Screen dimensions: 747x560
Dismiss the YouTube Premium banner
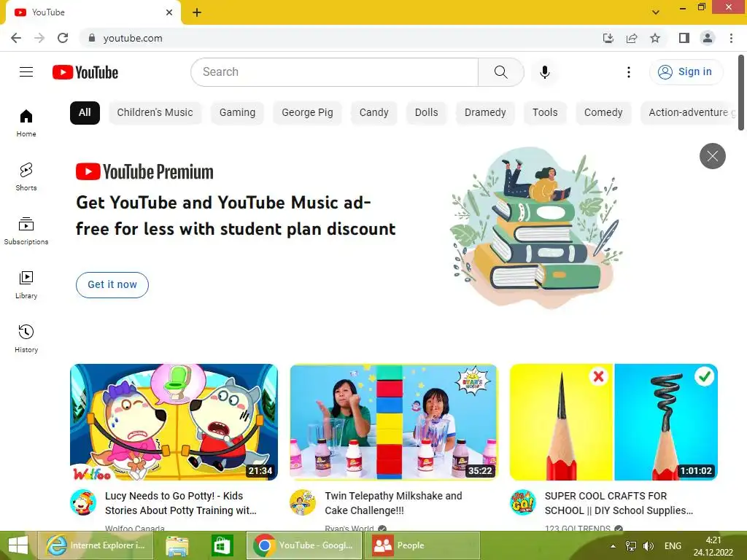pyautogui.click(x=712, y=156)
